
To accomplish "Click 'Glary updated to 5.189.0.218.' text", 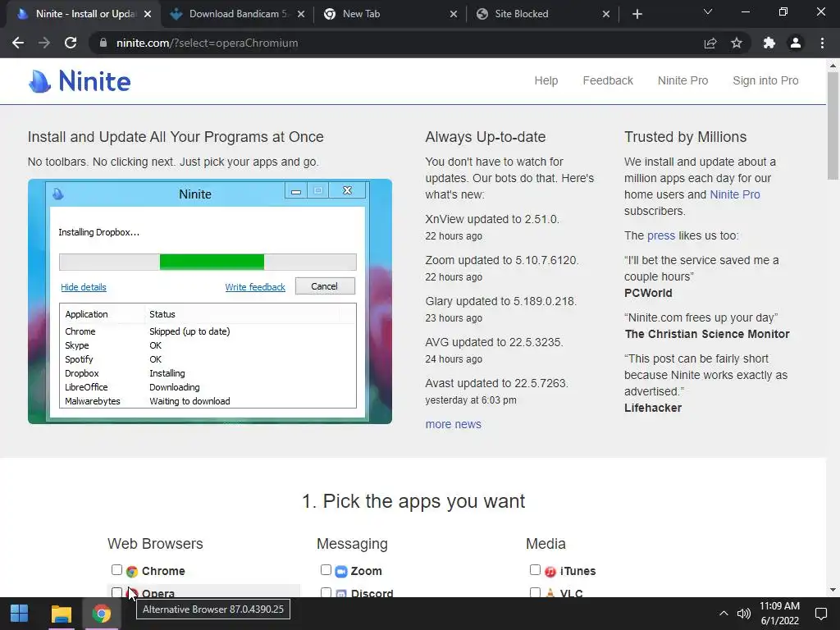I will point(501,301).
